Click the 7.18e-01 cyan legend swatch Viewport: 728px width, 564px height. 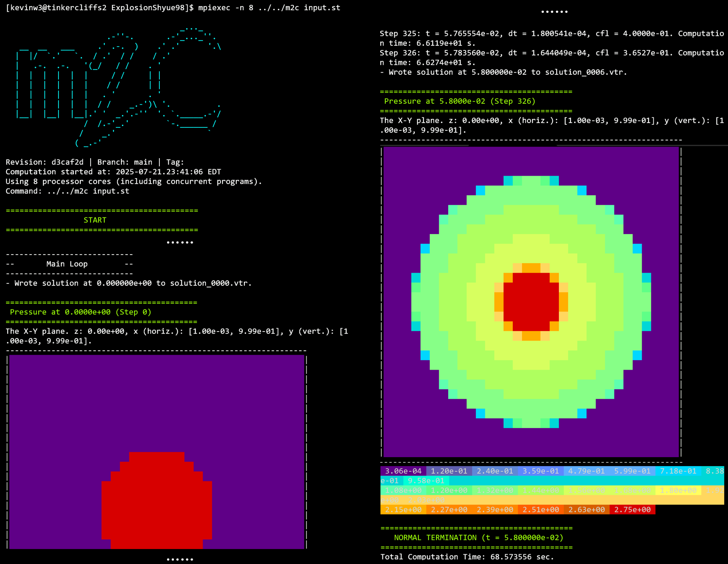tap(678, 471)
